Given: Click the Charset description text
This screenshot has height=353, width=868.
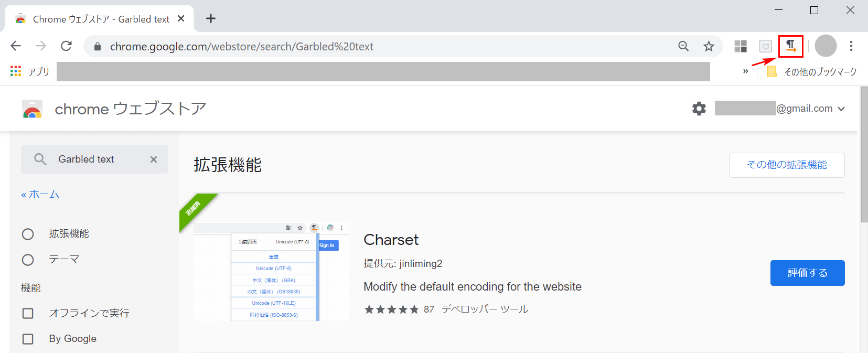Looking at the screenshot, I should coord(473,287).
